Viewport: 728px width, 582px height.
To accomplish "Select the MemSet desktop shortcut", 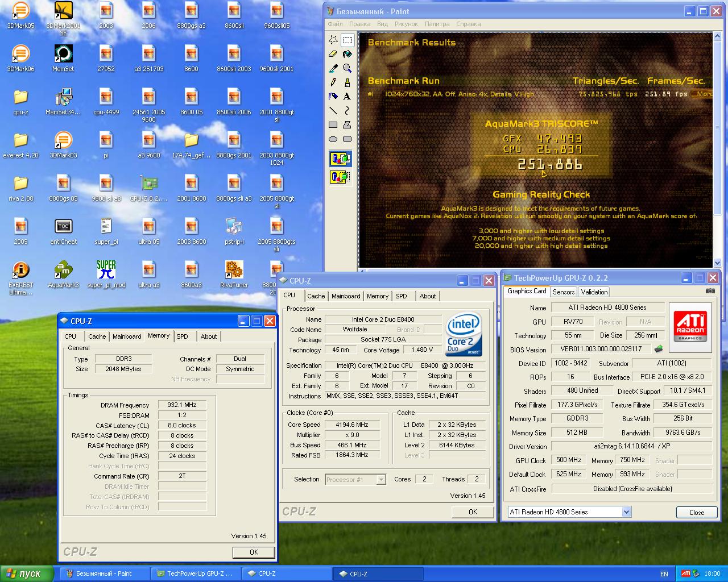I will [63, 58].
